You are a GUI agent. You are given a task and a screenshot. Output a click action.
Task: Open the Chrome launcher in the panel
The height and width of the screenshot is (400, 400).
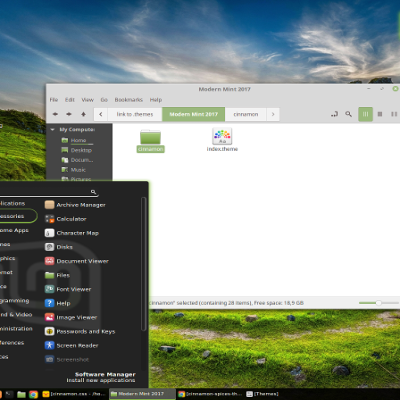pyautogui.click(x=33, y=394)
